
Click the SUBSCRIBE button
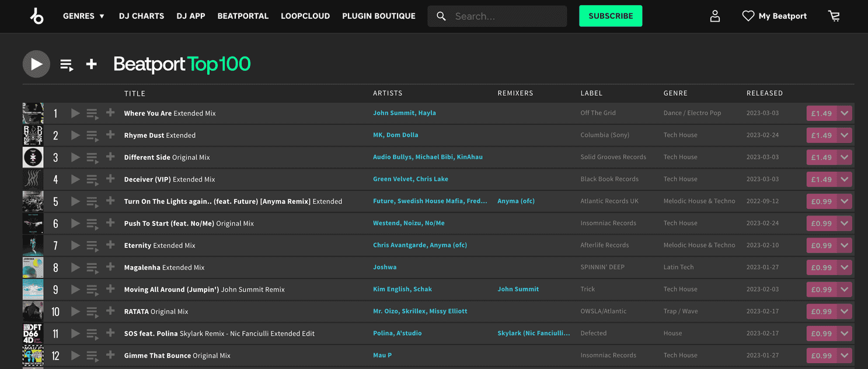611,16
